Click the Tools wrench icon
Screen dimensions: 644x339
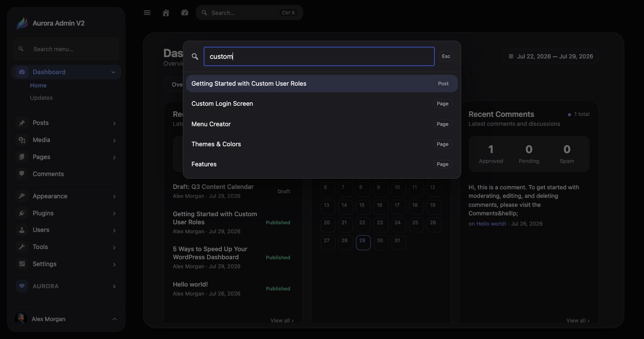(22, 247)
